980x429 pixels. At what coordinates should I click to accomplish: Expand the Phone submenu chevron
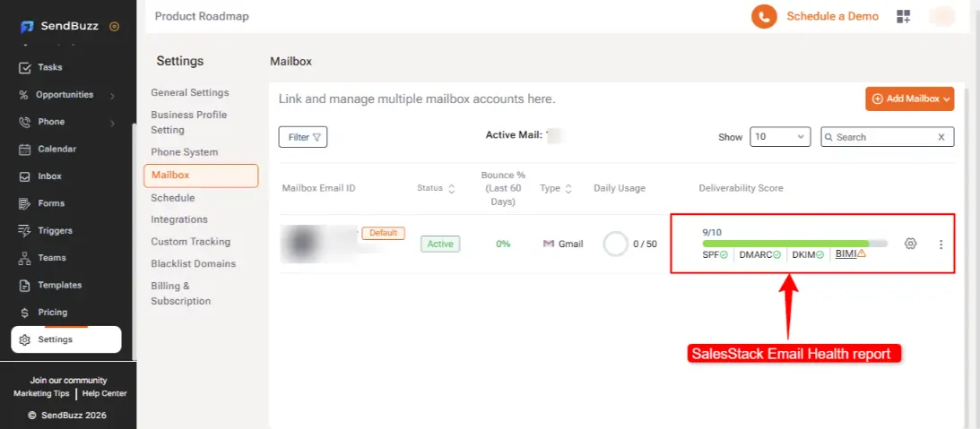[112, 123]
